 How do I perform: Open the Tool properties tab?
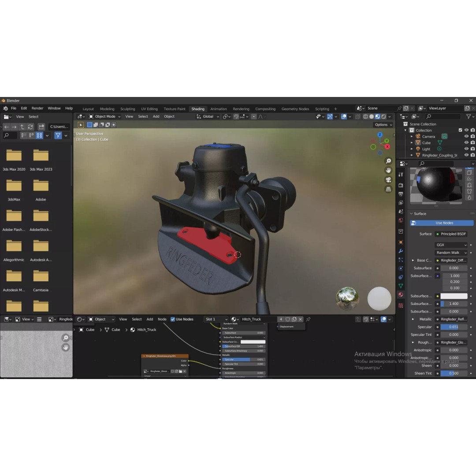401,174
